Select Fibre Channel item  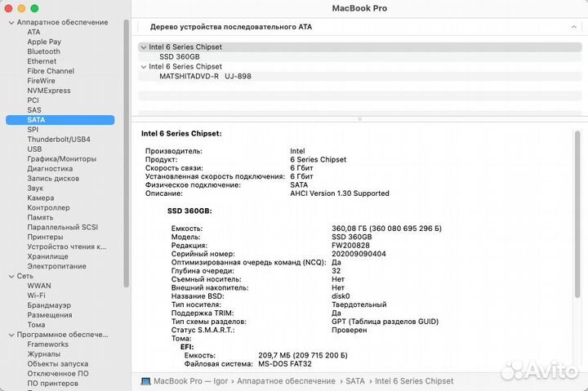tap(51, 71)
